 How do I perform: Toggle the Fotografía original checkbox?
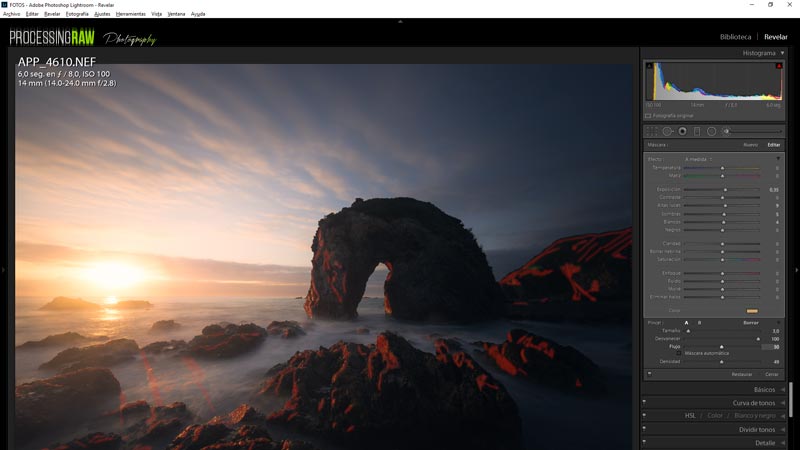[648, 115]
